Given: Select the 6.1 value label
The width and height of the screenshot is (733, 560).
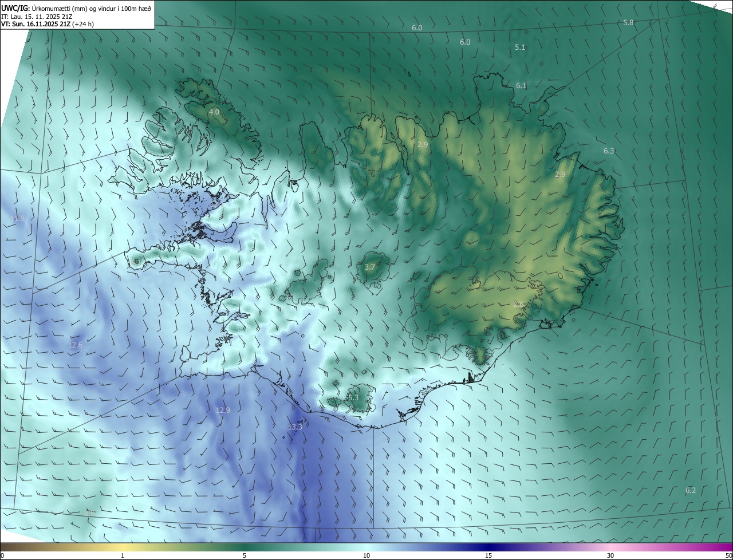Looking at the screenshot, I should tap(521, 85).
